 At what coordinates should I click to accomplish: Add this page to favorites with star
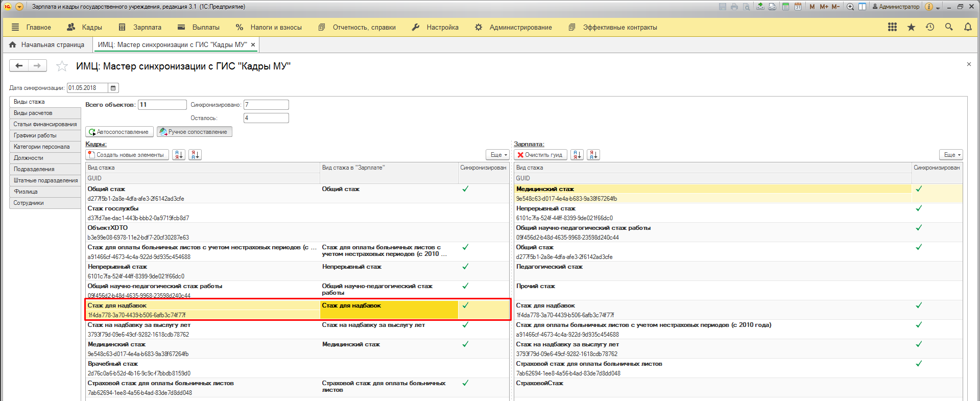coord(62,66)
